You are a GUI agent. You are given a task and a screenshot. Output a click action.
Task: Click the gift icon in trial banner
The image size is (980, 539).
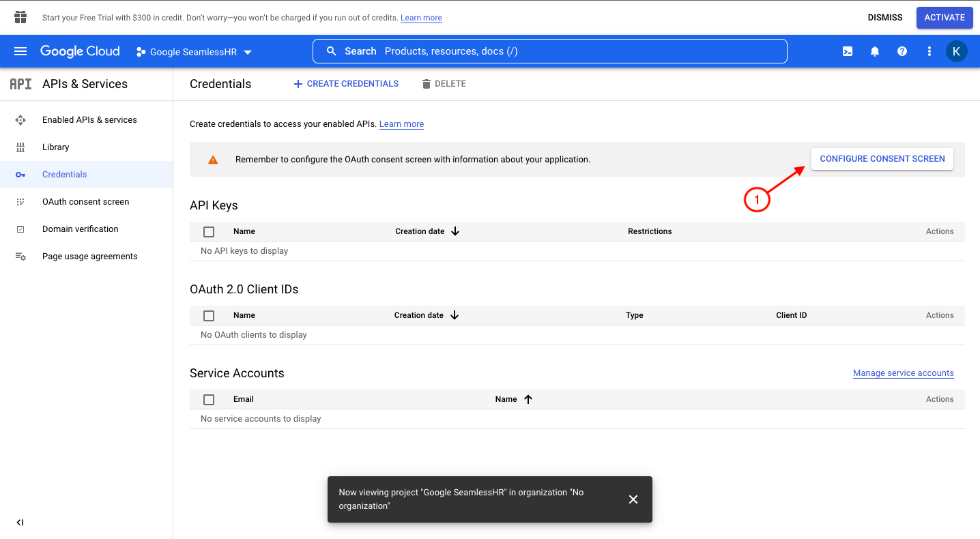pos(20,17)
